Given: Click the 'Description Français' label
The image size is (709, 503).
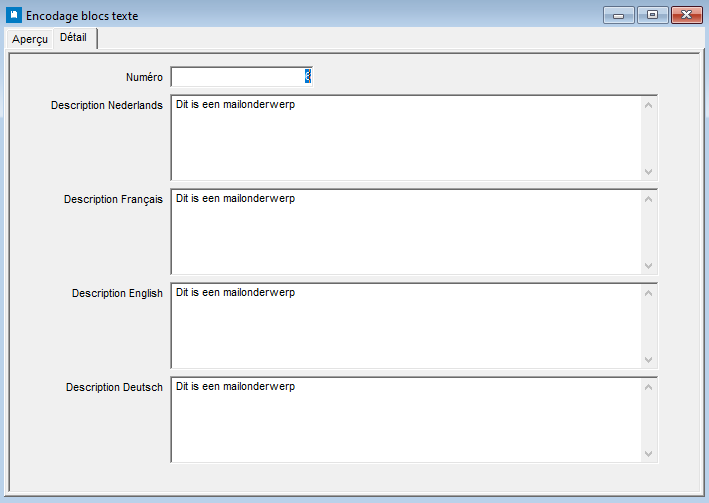Looking at the screenshot, I should [x=113, y=199].
